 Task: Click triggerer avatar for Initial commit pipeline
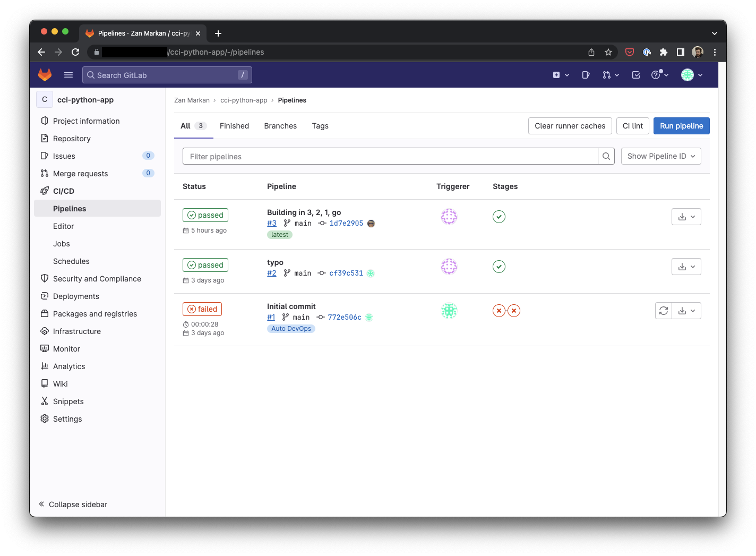point(449,311)
